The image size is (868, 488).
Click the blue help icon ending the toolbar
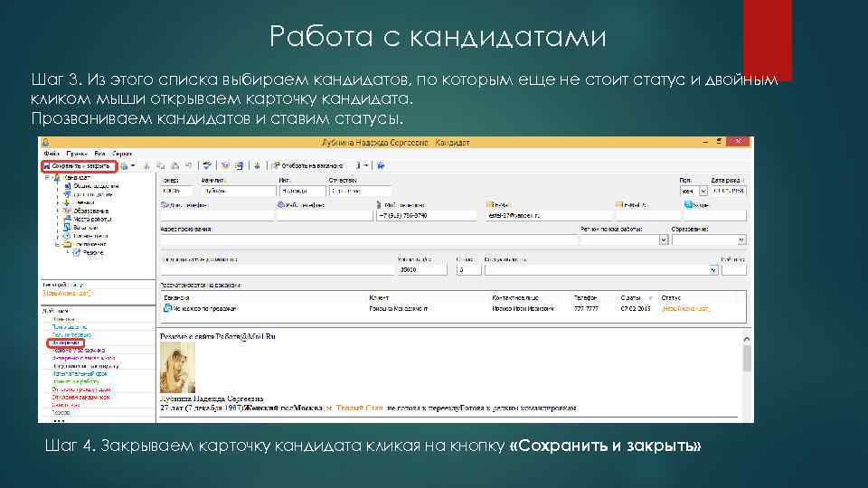point(381,166)
